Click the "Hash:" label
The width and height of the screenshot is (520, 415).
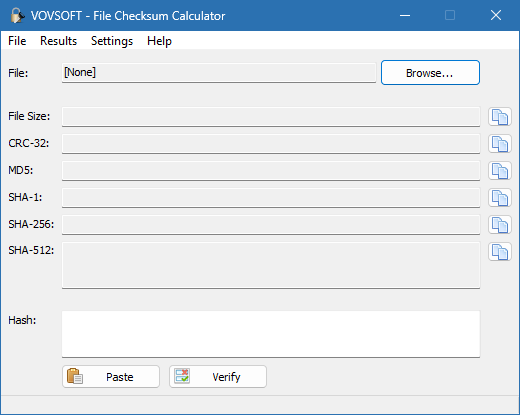(22, 320)
